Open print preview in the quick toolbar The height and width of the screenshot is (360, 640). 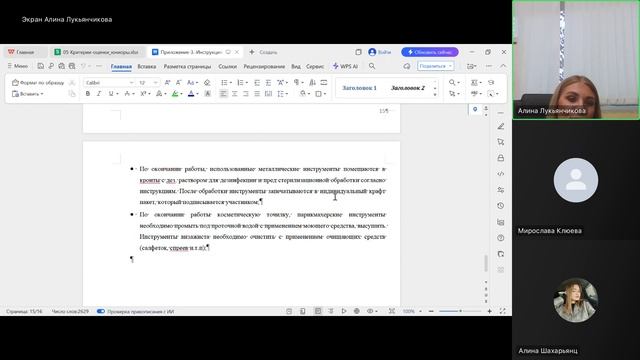pyautogui.click(x=72, y=66)
